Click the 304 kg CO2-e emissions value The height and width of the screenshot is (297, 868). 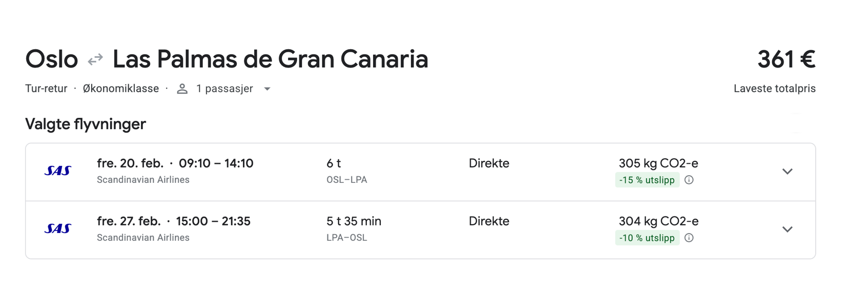[x=658, y=221]
